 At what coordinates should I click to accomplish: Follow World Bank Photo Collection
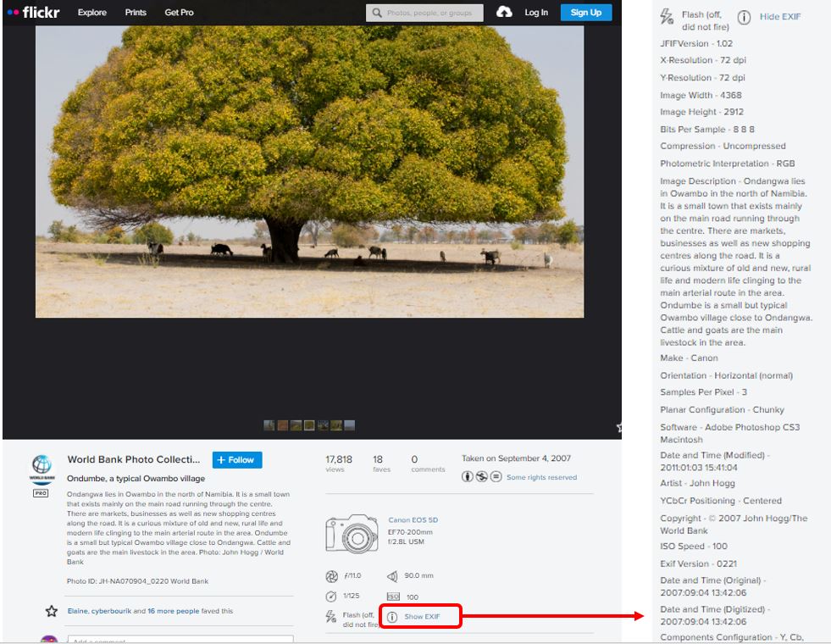[x=237, y=460]
